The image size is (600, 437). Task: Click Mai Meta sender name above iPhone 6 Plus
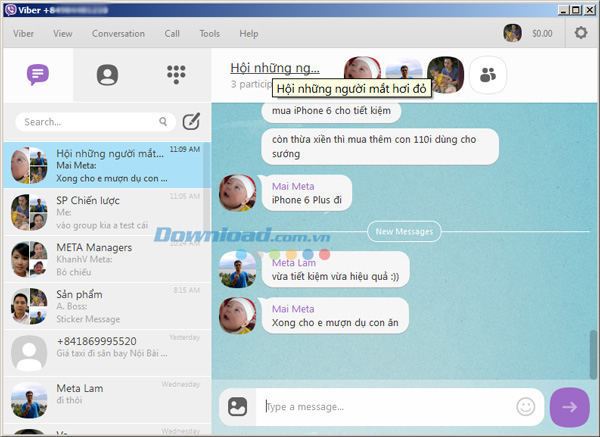pos(293,186)
